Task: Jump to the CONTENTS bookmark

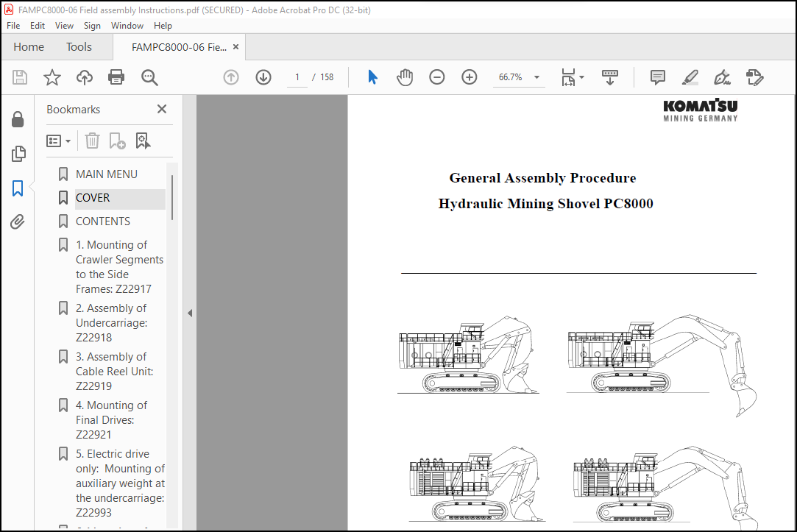Action: tap(103, 221)
